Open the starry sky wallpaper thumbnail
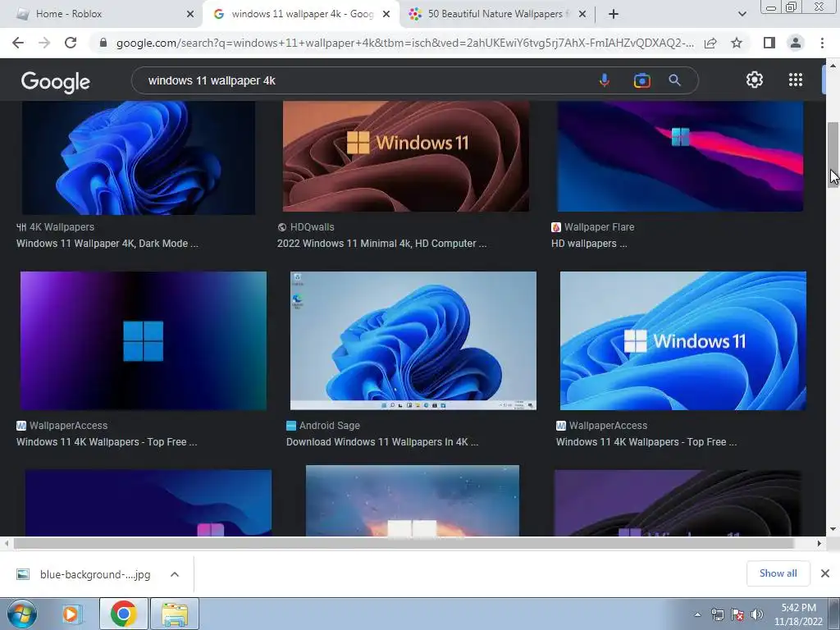Image resolution: width=840 pixels, height=630 pixels. [x=413, y=501]
